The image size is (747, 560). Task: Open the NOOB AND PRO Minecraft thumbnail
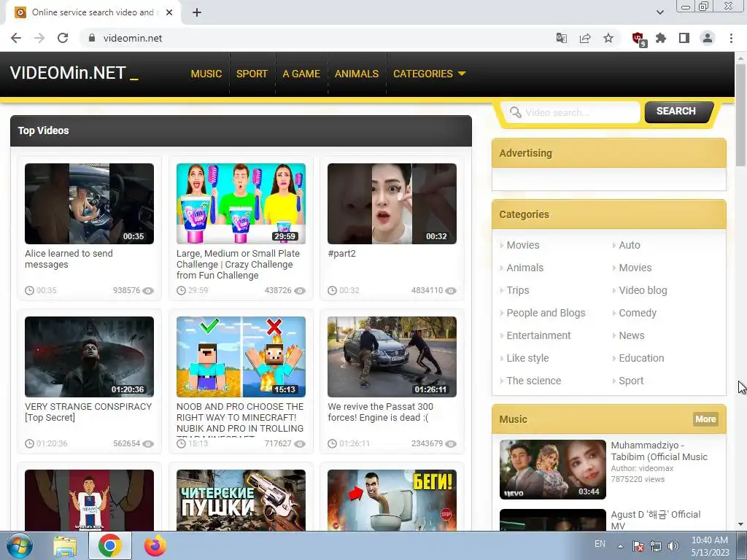coord(241,357)
